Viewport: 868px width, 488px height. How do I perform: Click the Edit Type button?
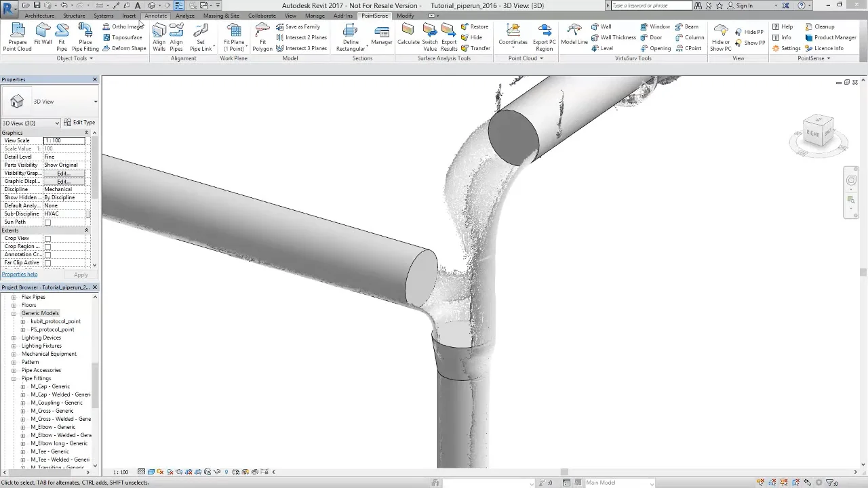coord(79,123)
